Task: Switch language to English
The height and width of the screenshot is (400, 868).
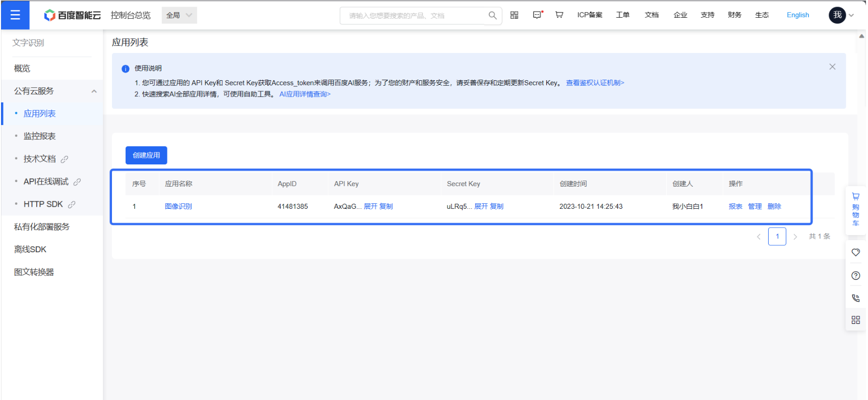Action: pos(798,15)
